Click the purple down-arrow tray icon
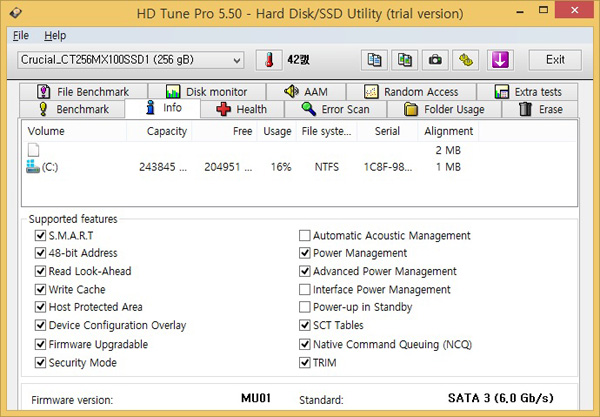The height and width of the screenshot is (417, 600). pos(500,60)
